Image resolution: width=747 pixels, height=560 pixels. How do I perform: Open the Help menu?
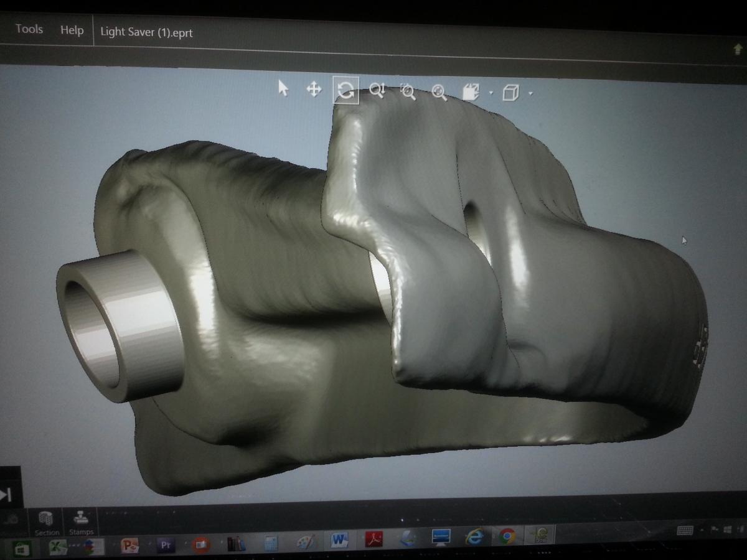(72, 30)
